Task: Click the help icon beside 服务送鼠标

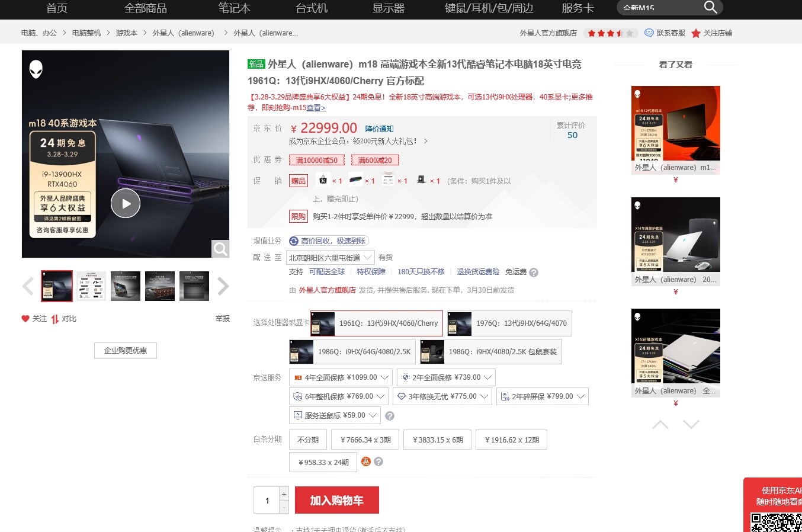Action: tap(390, 416)
